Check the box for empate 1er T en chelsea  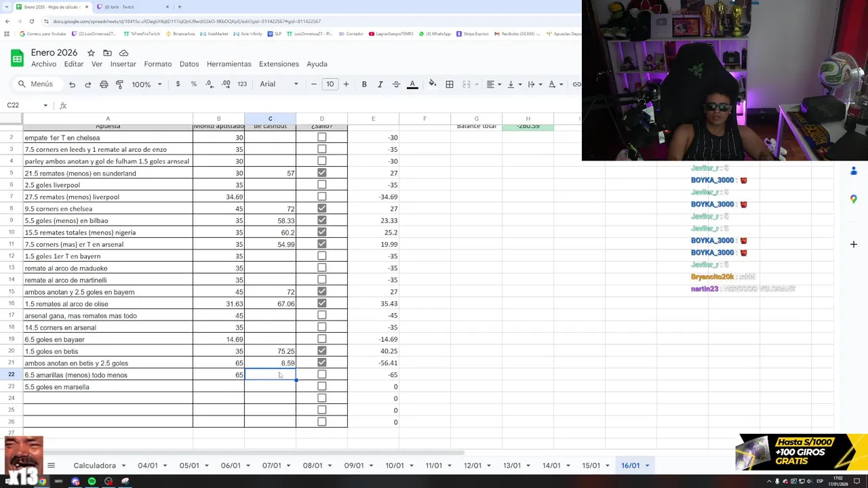(322, 138)
